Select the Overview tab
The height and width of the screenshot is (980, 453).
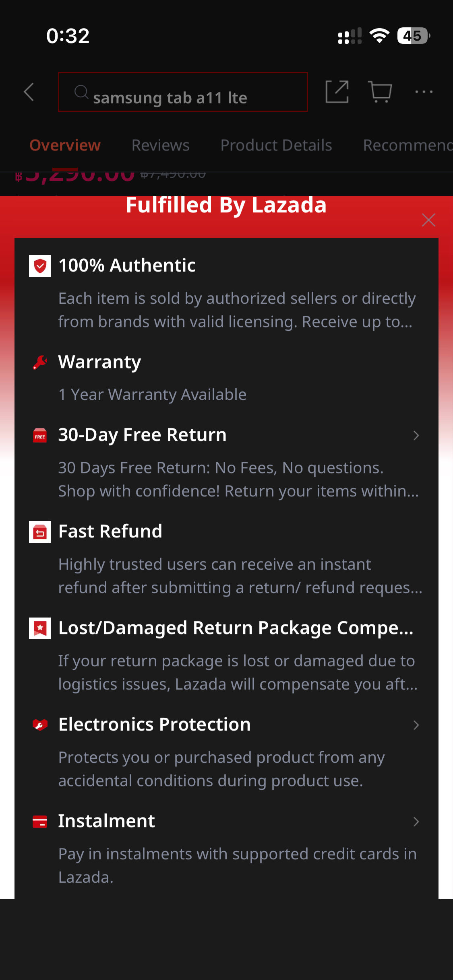pos(65,145)
